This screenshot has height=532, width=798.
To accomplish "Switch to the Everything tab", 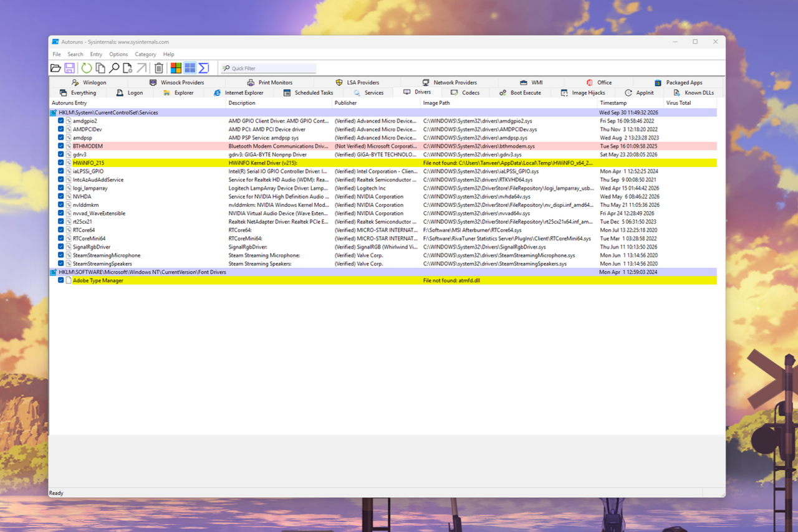I will [x=78, y=93].
